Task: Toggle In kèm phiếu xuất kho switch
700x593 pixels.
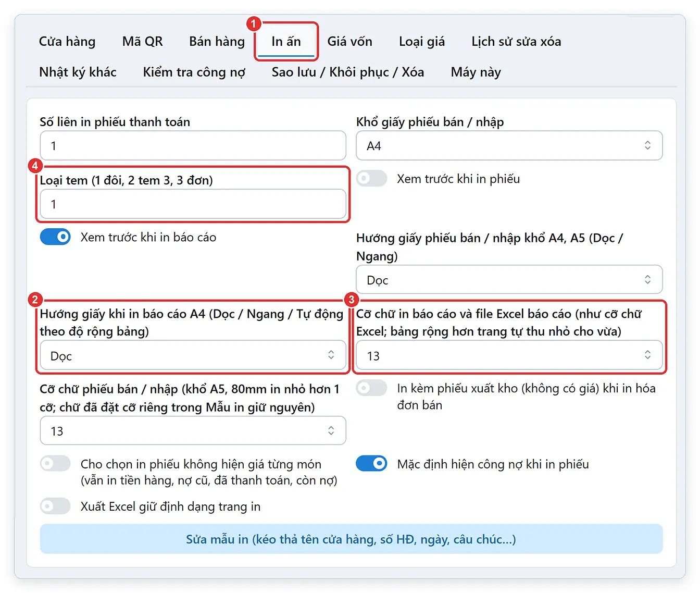Action: pyautogui.click(x=371, y=388)
